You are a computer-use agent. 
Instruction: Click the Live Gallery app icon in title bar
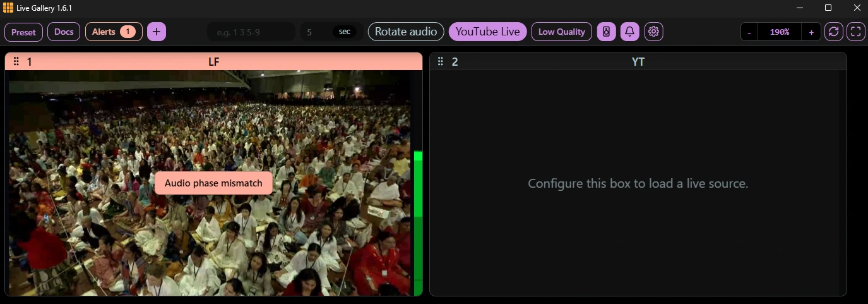click(8, 8)
